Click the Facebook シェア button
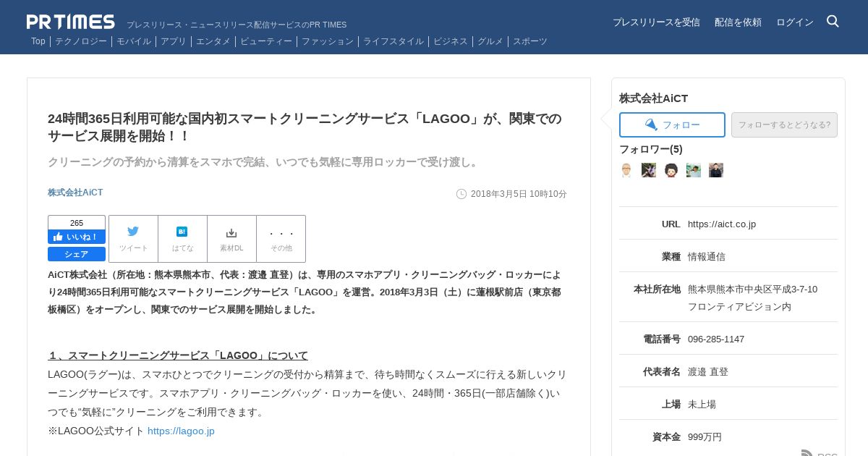Viewport: 868px width, 456px height. pos(77,254)
